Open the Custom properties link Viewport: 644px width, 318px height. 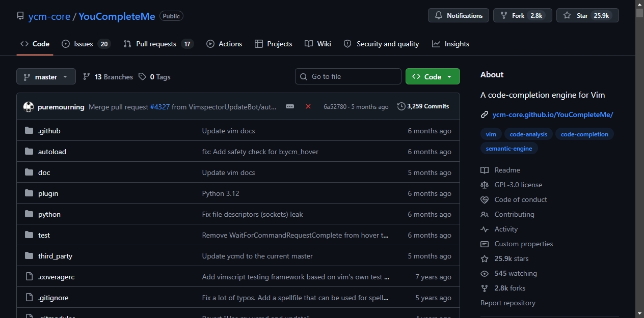[517, 244]
